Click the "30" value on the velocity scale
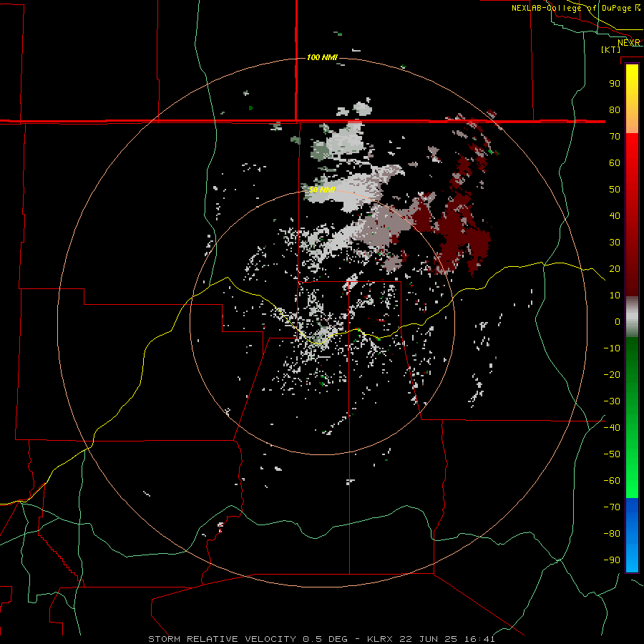Screen dimensions: 644x644 coord(615,243)
